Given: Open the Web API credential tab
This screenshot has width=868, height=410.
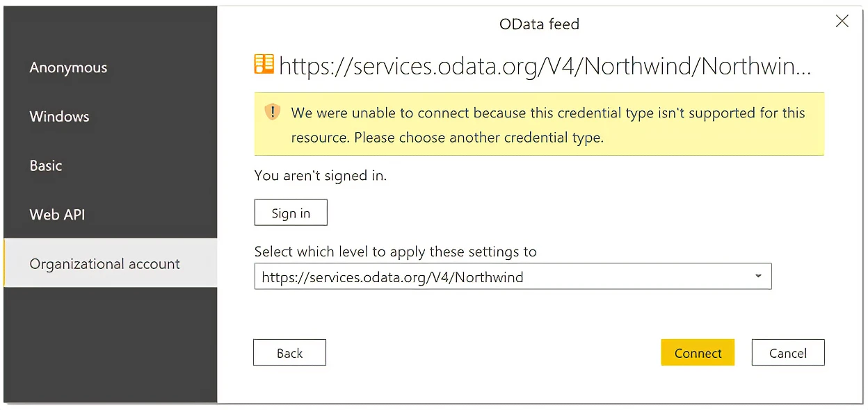Looking at the screenshot, I should coord(57,215).
